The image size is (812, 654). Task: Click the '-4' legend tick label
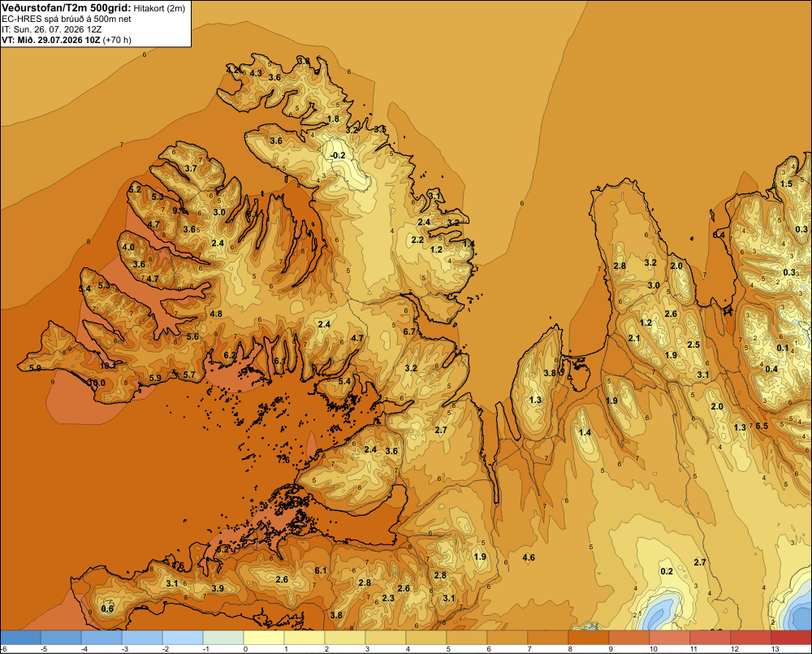[x=84, y=649]
